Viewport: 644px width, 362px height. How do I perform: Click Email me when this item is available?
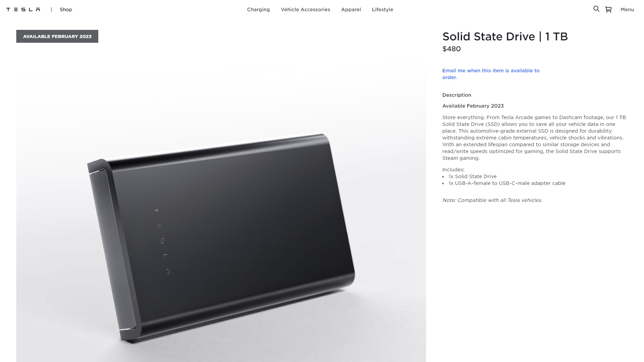pyautogui.click(x=491, y=74)
